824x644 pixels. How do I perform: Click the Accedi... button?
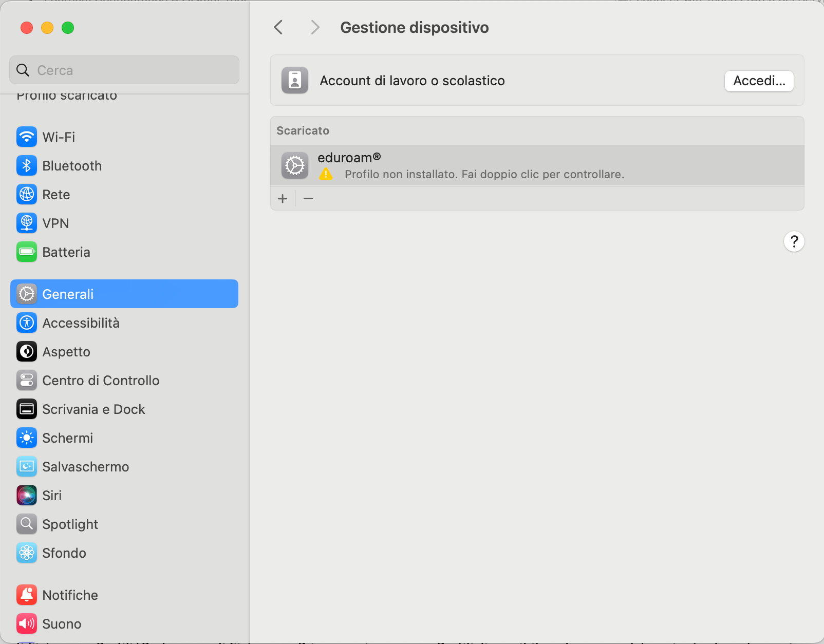point(759,81)
